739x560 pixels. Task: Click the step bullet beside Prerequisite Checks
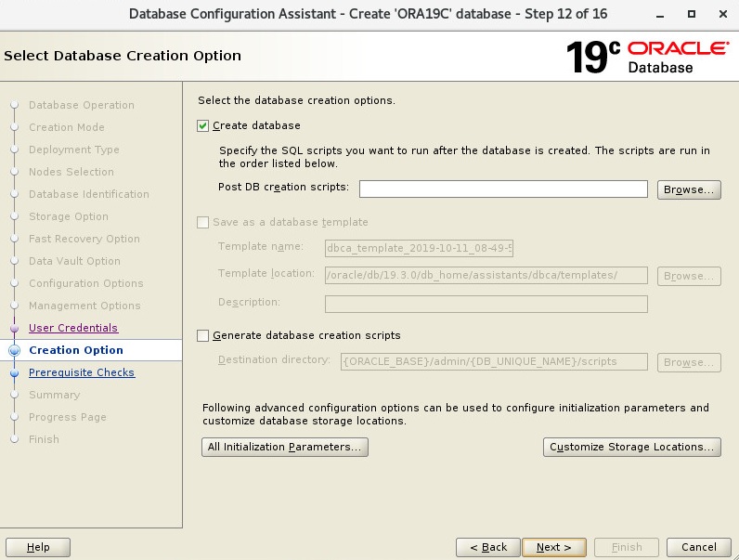[x=15, y=372]
